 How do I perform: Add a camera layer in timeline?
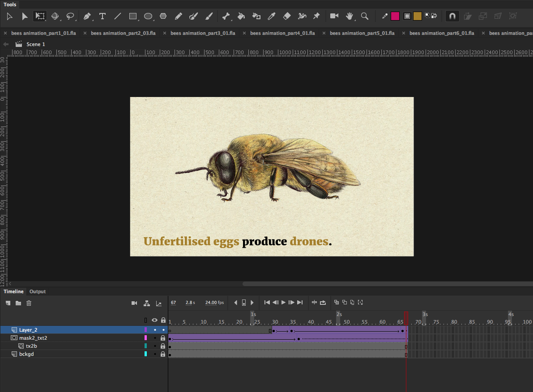(x=134, y=303)
